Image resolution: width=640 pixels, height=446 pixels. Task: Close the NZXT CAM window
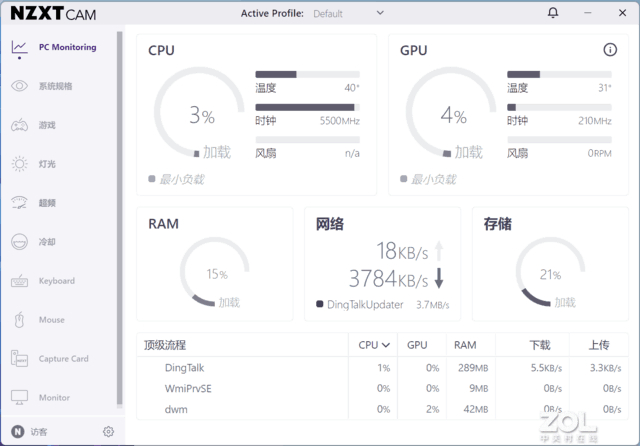pyautogui.click(x=622, y=13)
